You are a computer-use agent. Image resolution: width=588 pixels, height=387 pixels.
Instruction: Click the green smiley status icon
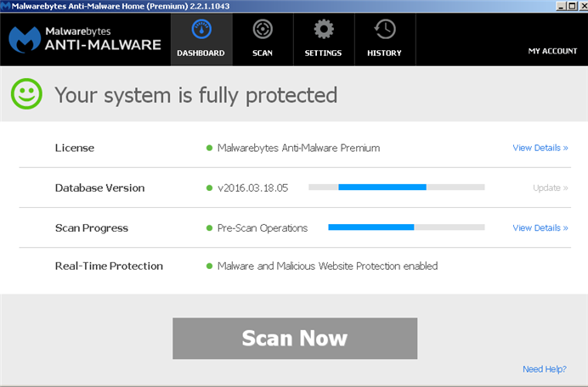tap(26, 94)
